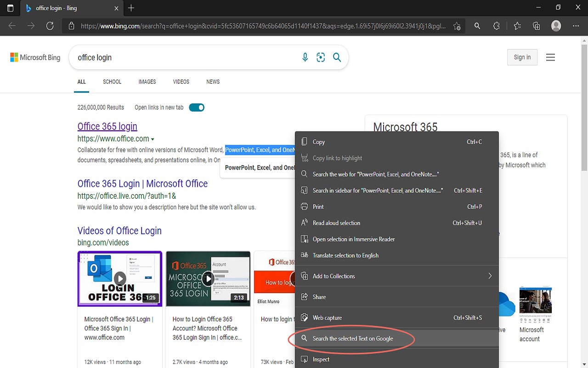The width and height of the screenshot is (588, 368).
Task: Select 'Search the web for PowerPoint, Excel, and OneNote'
Action: 397,174
